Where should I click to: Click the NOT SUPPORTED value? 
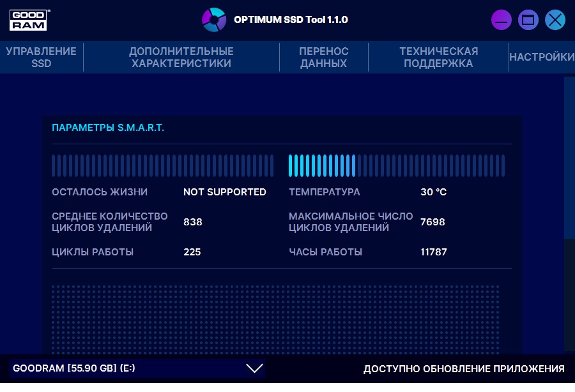225,192
